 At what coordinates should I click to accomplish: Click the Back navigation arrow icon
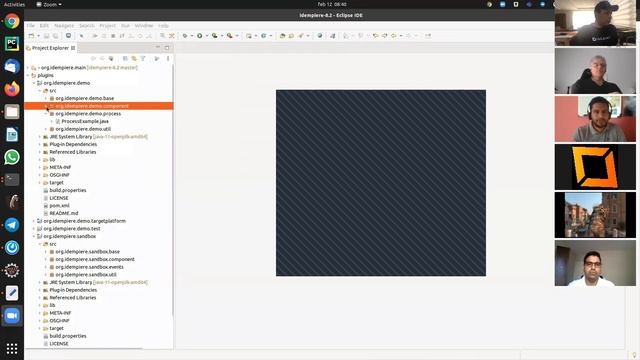click(393, 36)
